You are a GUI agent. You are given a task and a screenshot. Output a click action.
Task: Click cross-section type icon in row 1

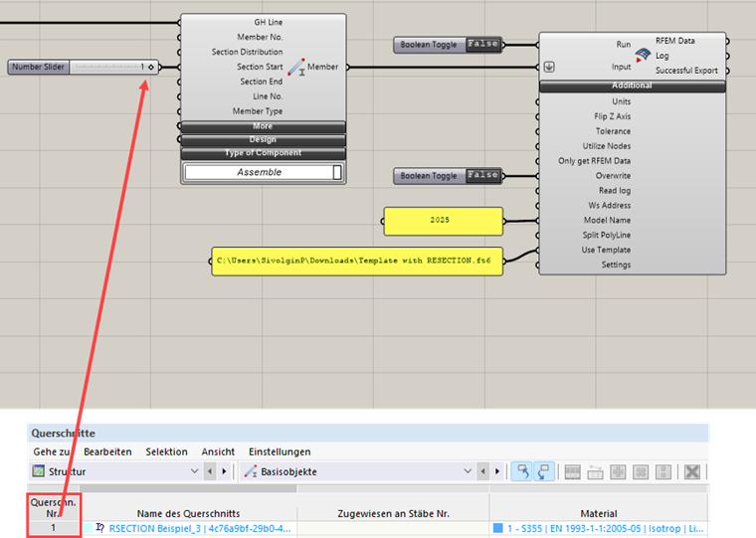99,528
